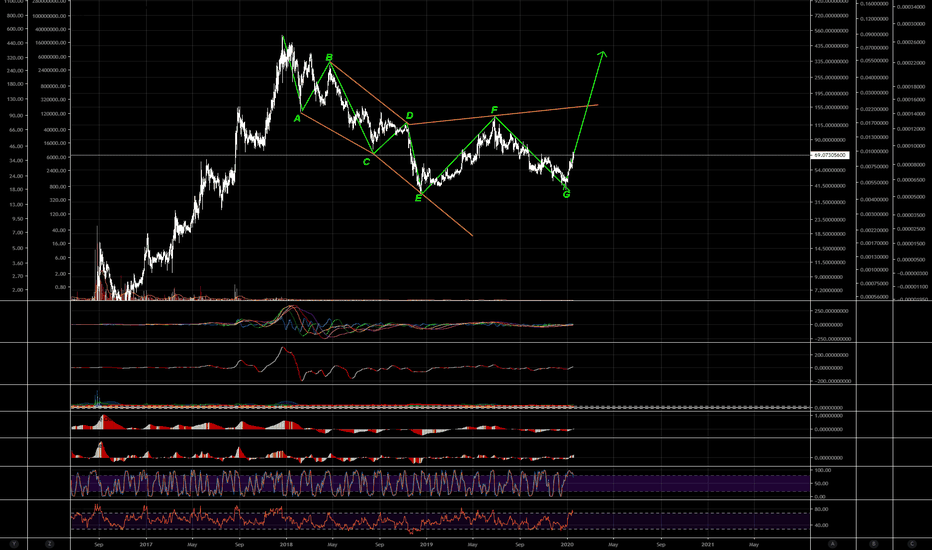Click the 100.00 stochastic scale value

click(823, 470)
